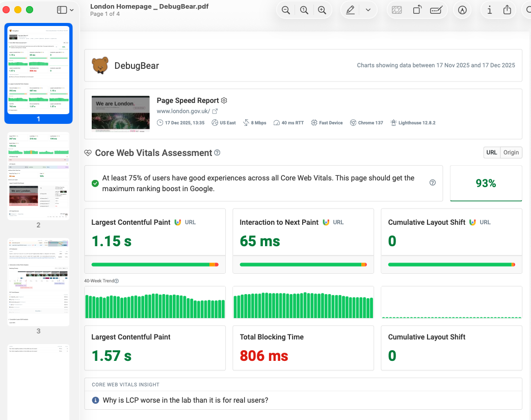Image resolution: width=531 pixels, height=420 pixels.
Task: Toggle Core Web Vitals view to URL
Action: point(492,152)
